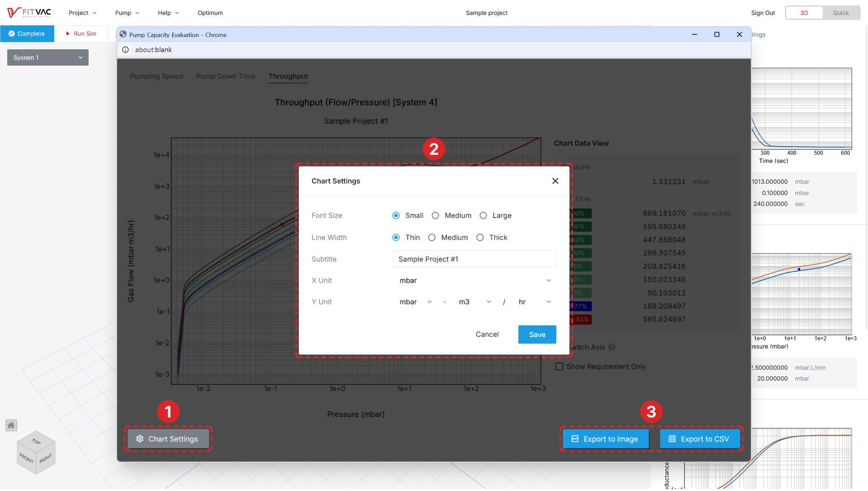This screenshot has width=868, height=491.
Task: Click the Subtitle input field
Action: (x=475, y=259)
